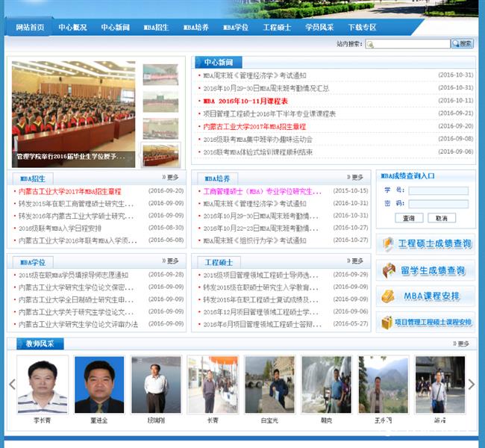Image resolution: width=485 pixels, height=448 pixels.
Task: Open MBA 2016年10-11月课程表 news link
Action: coord(245,101)
